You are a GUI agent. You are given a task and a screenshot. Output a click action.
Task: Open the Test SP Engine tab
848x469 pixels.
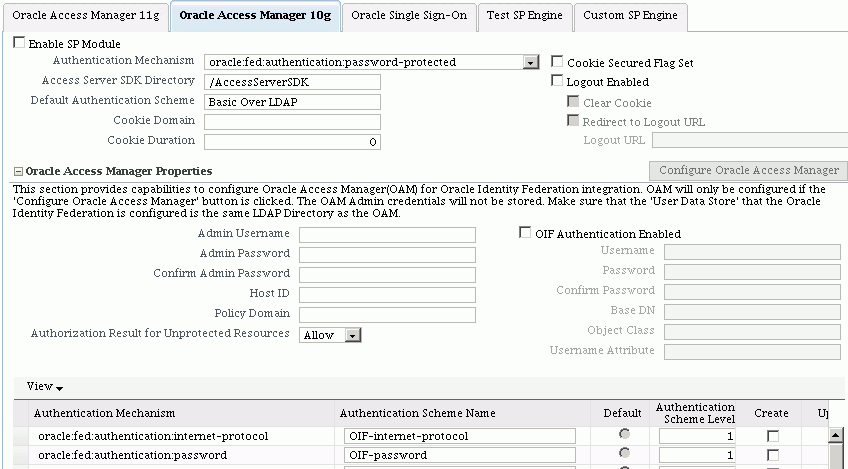coord(525,16)
